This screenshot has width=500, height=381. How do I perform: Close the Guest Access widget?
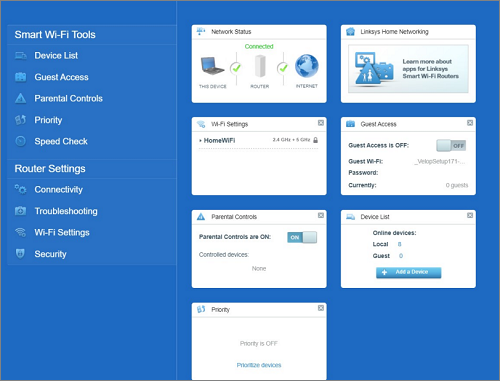coord(470,123)
